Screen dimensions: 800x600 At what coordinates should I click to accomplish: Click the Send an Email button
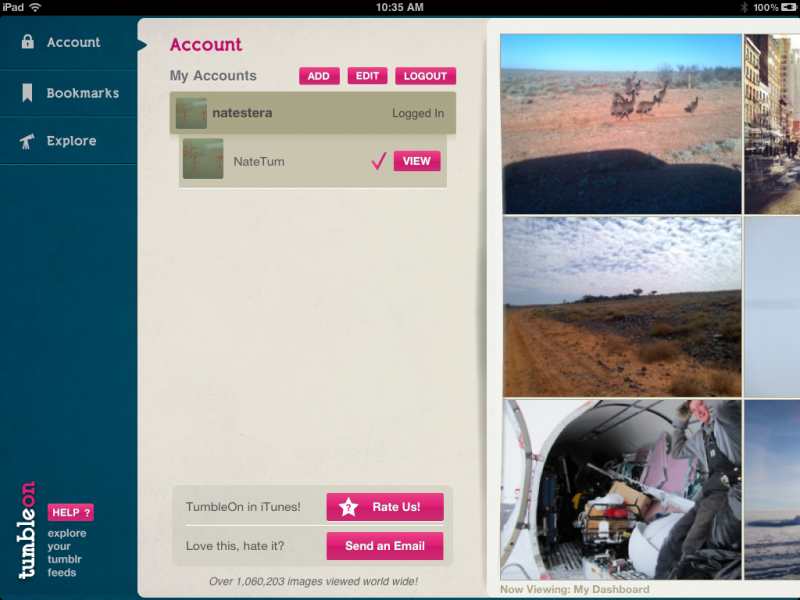tap(385, 546)
